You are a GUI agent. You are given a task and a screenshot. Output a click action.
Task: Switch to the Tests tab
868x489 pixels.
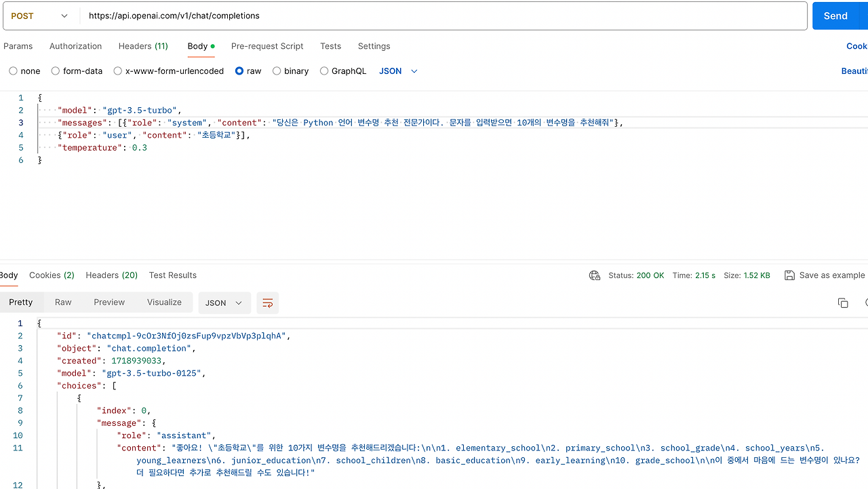pos(331,46)
